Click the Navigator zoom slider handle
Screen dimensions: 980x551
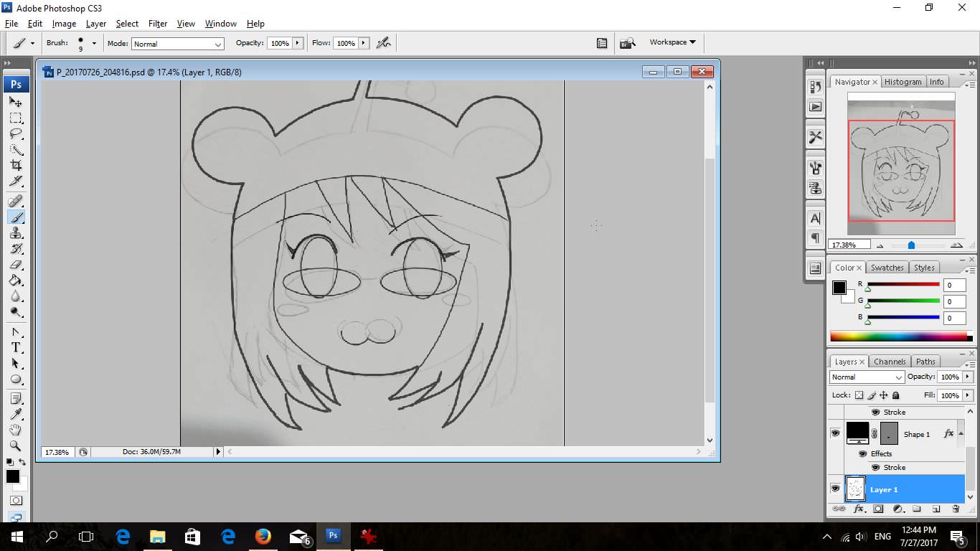click(x=911, y=245)
